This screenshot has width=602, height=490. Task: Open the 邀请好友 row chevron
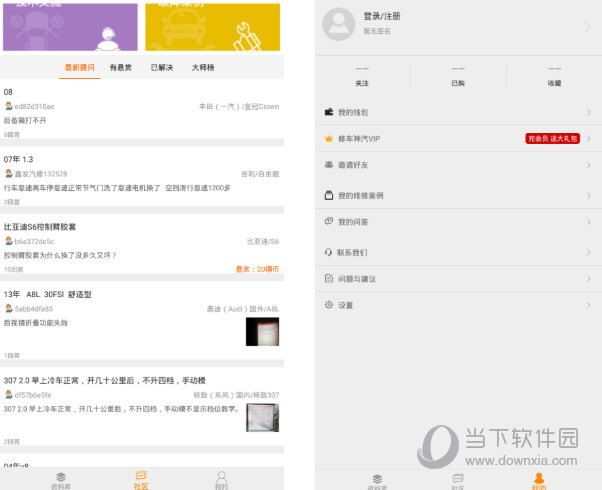click(x=589, y=165)
